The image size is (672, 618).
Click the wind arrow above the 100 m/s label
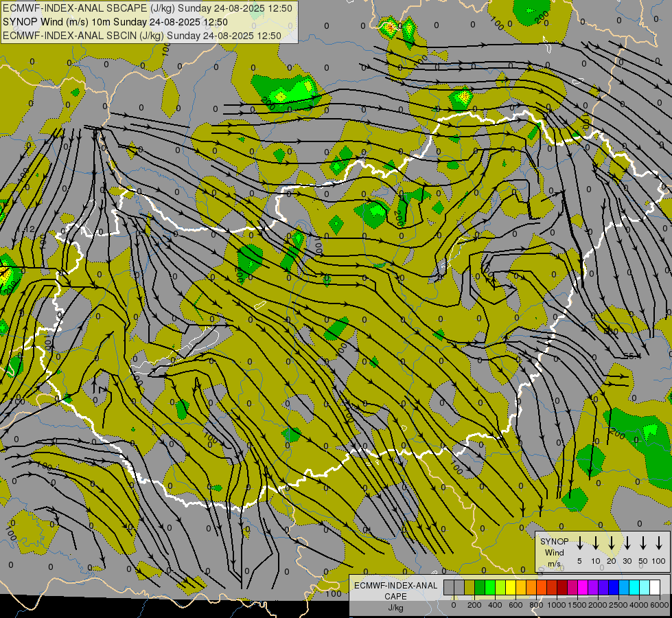659,543
